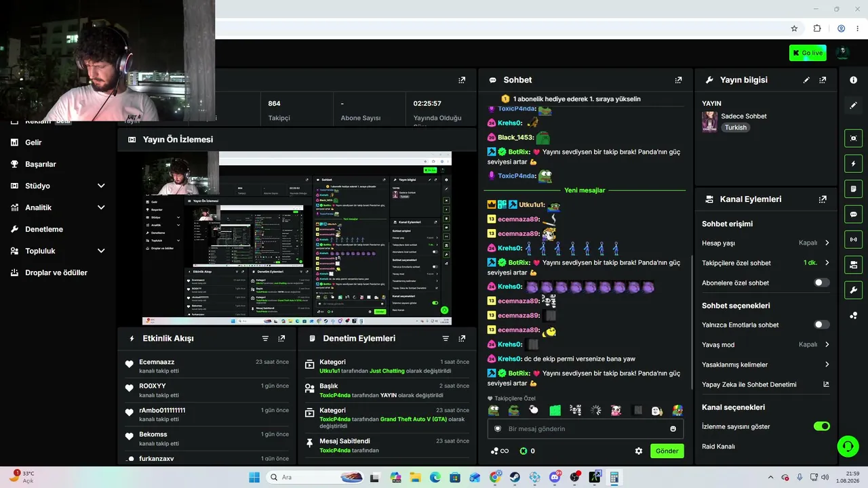Expand the Topluluk sidebar section
Image resolution: width=868 pixels, height=488 pixels.
click(101, 251)
